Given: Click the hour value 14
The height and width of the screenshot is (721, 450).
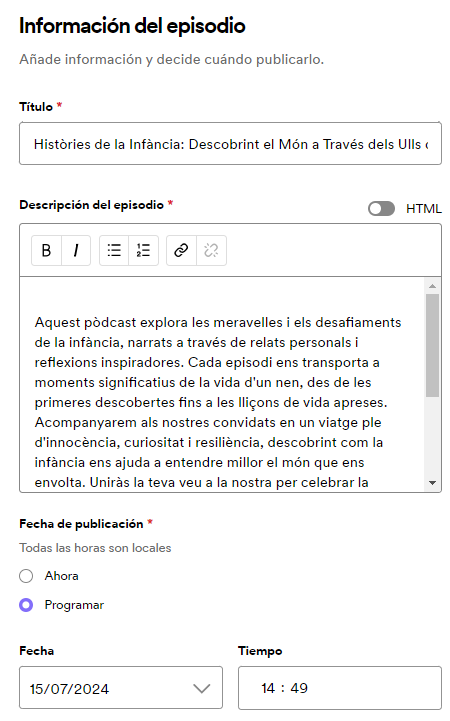Looking at the screenshot, I should pyautogui.click(x=268, y=688).
